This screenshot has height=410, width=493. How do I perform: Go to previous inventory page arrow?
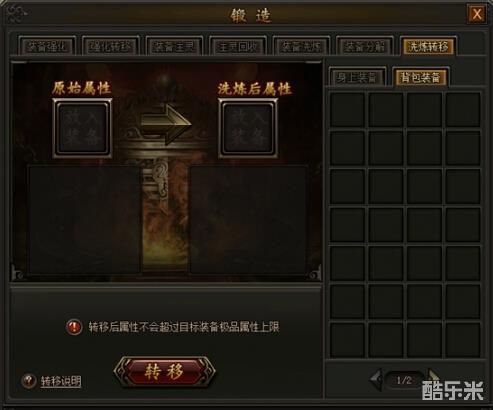[377, 379]
